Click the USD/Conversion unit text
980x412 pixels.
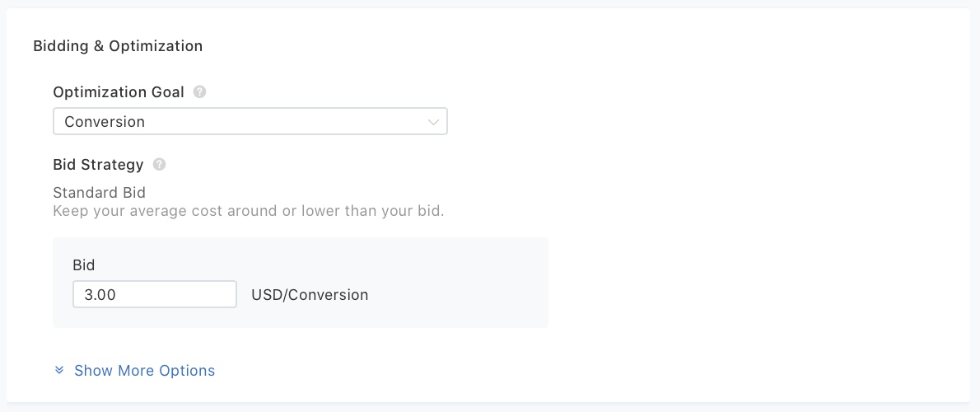point(310,295)
